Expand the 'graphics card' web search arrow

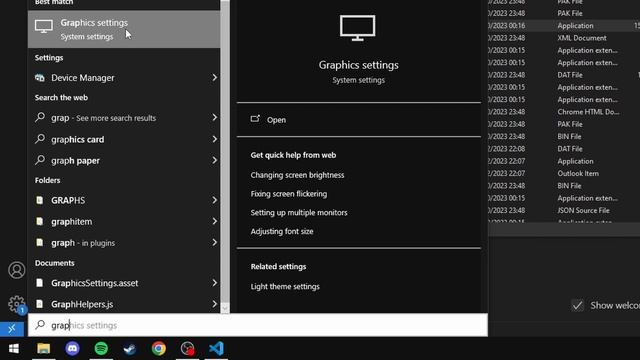[x=214, y=139]
